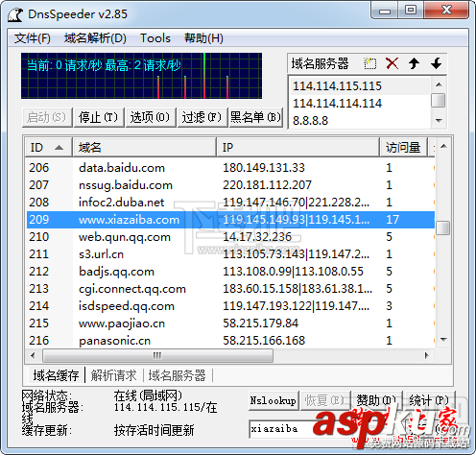
Task: Select the www.xiazaiba.com row
Action: [x=230, y=220]
